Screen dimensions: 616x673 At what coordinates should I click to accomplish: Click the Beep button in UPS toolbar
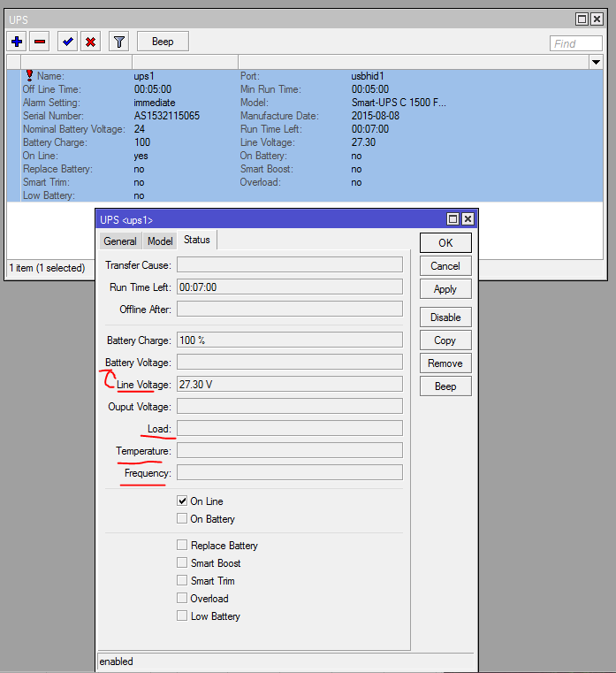pyautogui.click(x=163, y=42)
